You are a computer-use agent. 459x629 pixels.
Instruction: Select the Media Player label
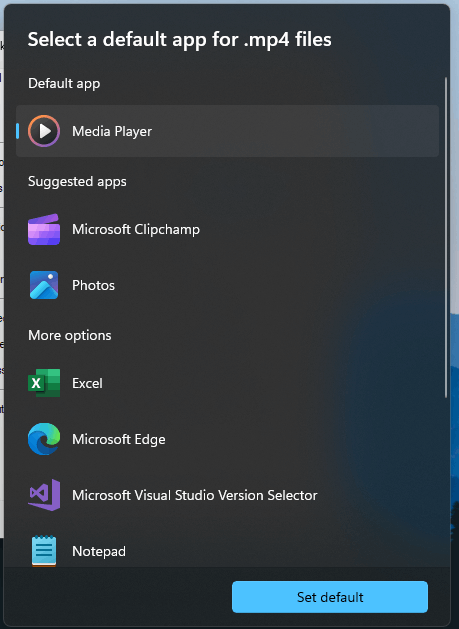point(112,131)
